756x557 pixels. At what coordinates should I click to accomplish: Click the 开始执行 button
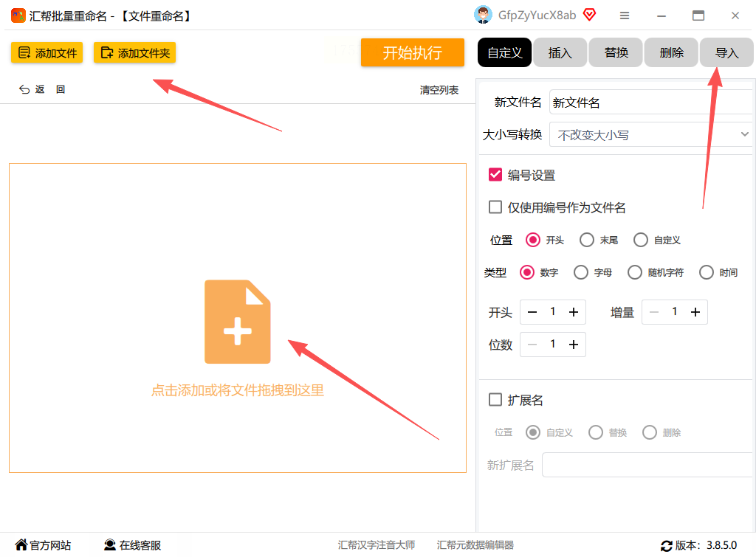(412, 52)
